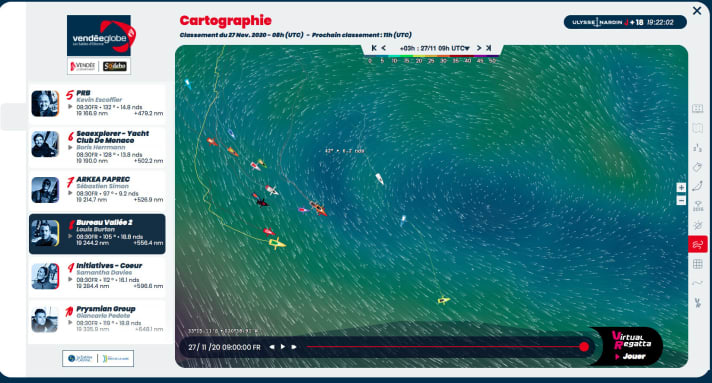Select the small yellow boat at bottom of map
Screen dimensions: 712x383
[443, 300]
